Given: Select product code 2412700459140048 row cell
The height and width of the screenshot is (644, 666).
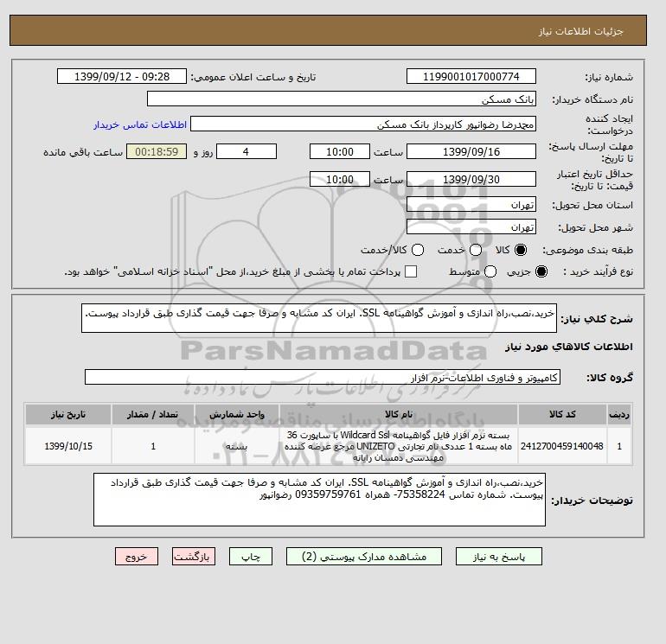Looking at the screenshot, I should 562,446.
